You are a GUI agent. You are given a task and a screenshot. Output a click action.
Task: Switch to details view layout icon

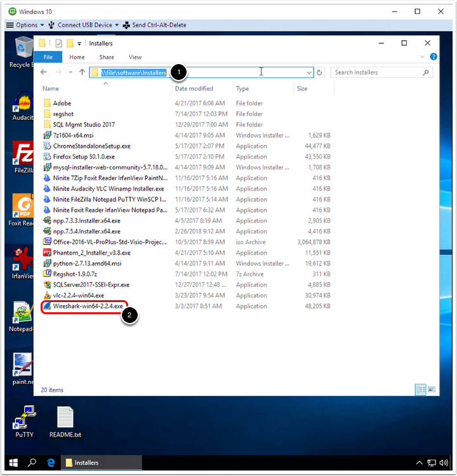pos(421,390)
